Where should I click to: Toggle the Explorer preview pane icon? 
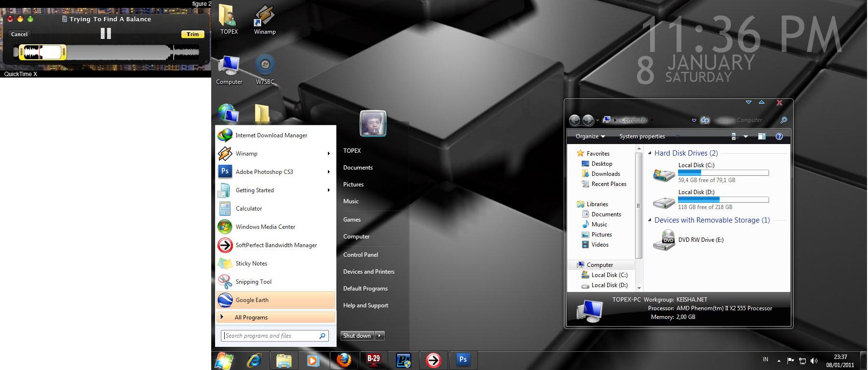tap(762, 137)
